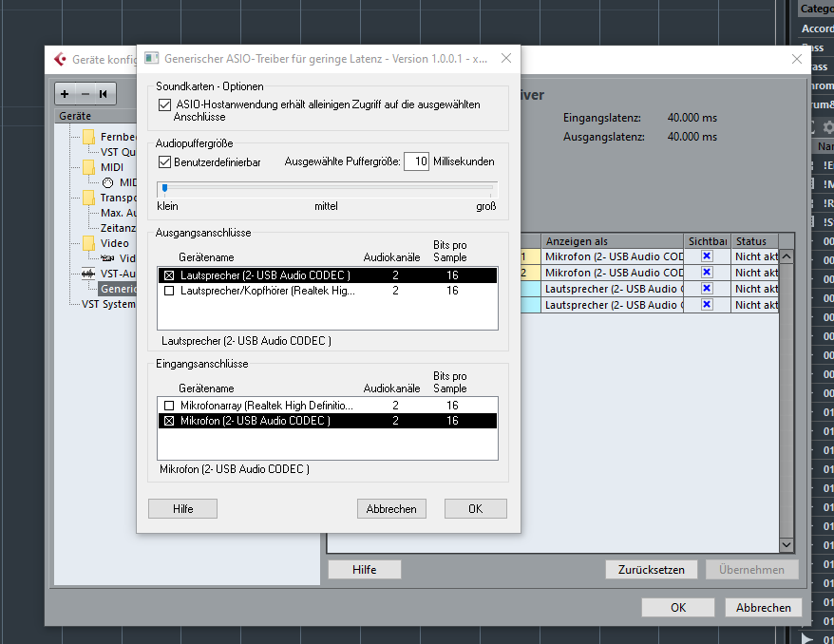This screenshot has width=834, height=644.
Task: Click the Cubase logo in device dialog
Action: (60, 59)
